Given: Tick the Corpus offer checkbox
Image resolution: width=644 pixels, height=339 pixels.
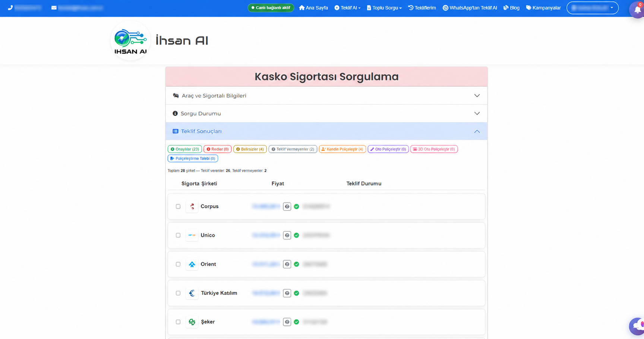Looking at the screenshot, I should tap(178, 206).
